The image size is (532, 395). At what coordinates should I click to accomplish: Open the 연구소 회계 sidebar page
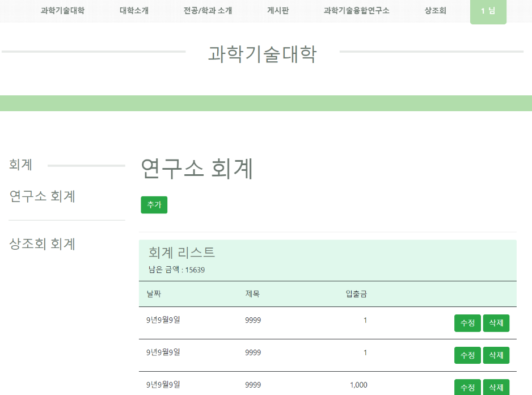(x=41, y=196)
